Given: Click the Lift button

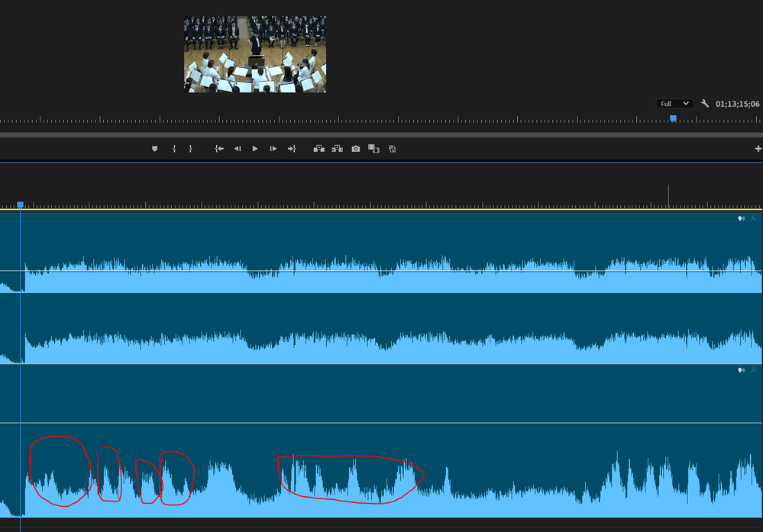Looking at the screenshot, I should pyautogui.click(x=318, y=149).
